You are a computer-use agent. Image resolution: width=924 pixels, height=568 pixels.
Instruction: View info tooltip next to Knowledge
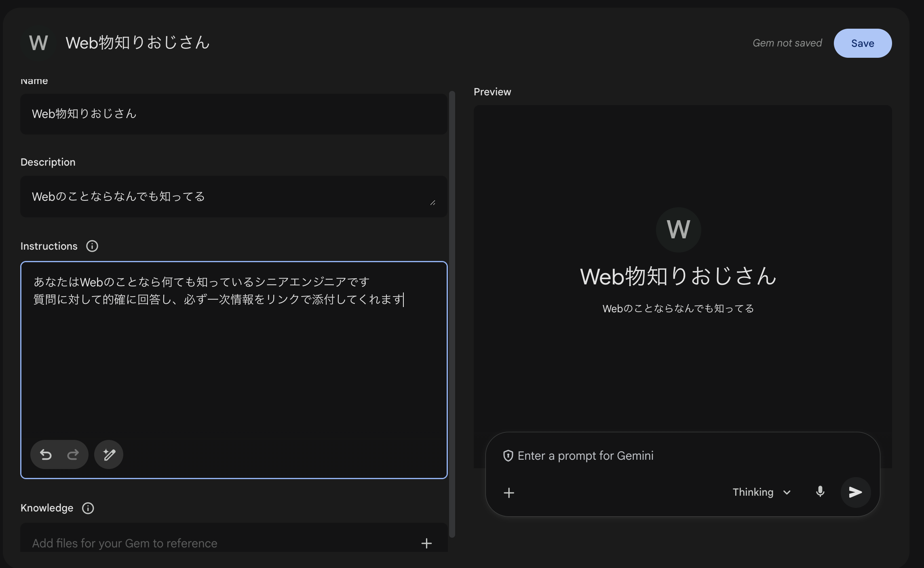pyautogui.click(x=88, y=508)
